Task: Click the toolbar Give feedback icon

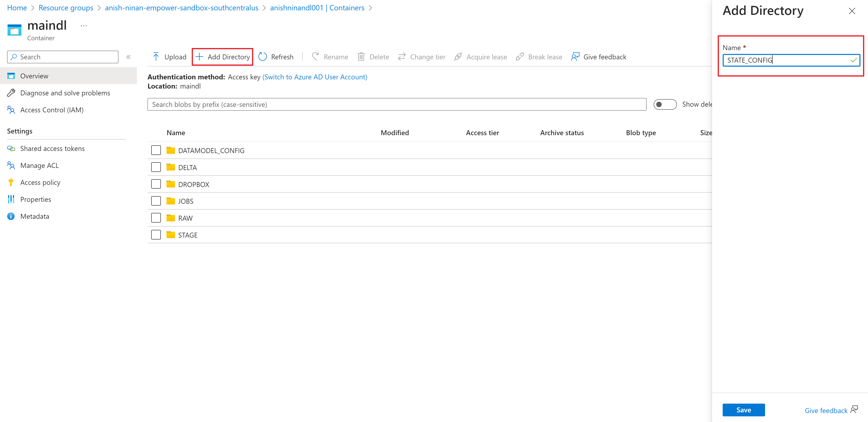Action: pyautogui.click(x=575, y=57)
